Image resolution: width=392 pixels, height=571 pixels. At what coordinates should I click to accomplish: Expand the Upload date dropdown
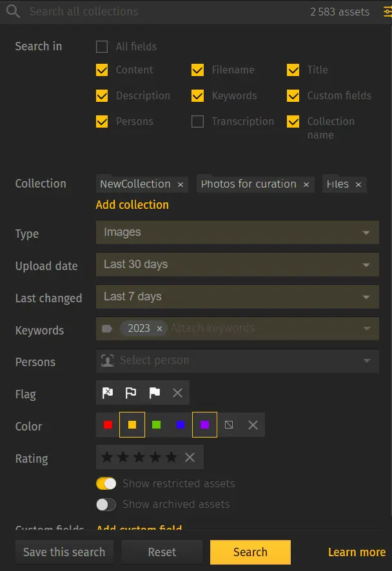point(237,265)
